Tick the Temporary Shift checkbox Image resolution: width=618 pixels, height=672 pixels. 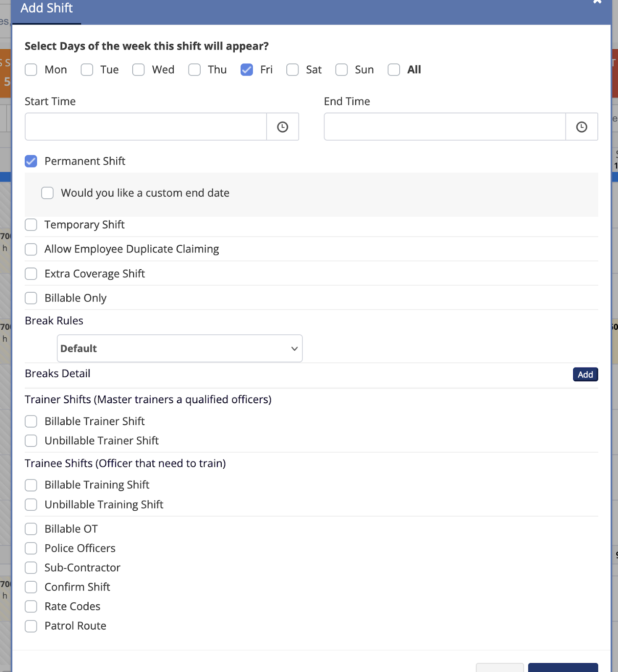31,225
